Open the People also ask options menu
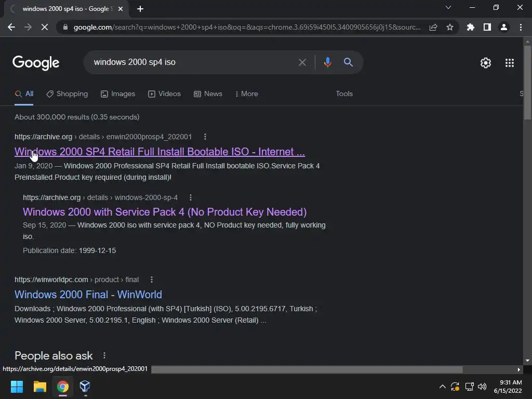The width and height of the screenshot is (532, 399). click(104, 355)
